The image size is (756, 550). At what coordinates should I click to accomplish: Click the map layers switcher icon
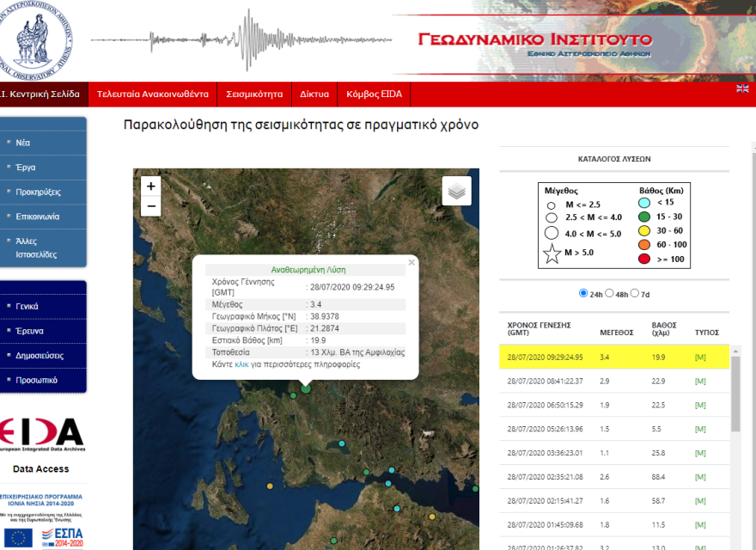tap(456, 190)
